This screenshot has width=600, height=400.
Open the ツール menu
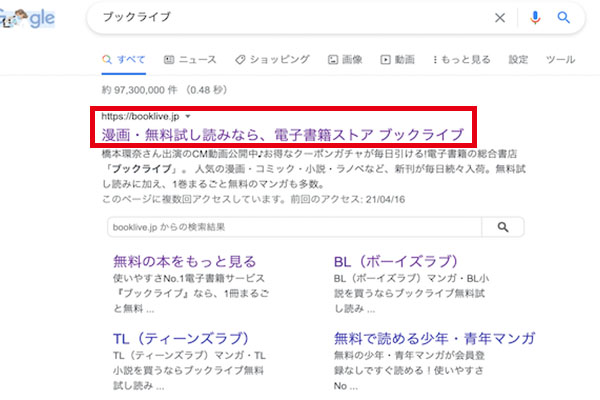[x=560, y=60]
